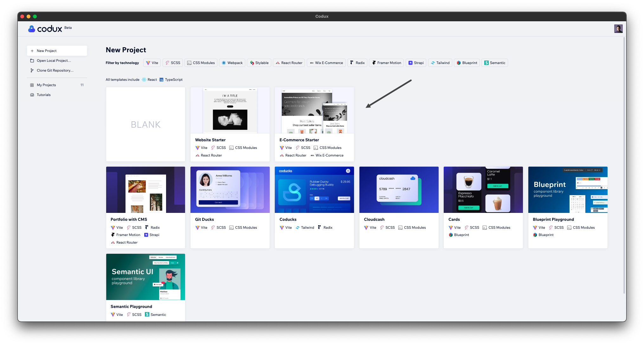Enable the Blueprint filter chip
The width and height of the screenshot is (644, 345).
pos(467,63)
